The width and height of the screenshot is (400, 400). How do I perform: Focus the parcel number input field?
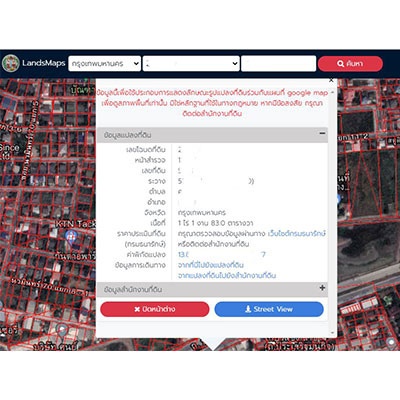pyautogui.click(x=279, y=63)
